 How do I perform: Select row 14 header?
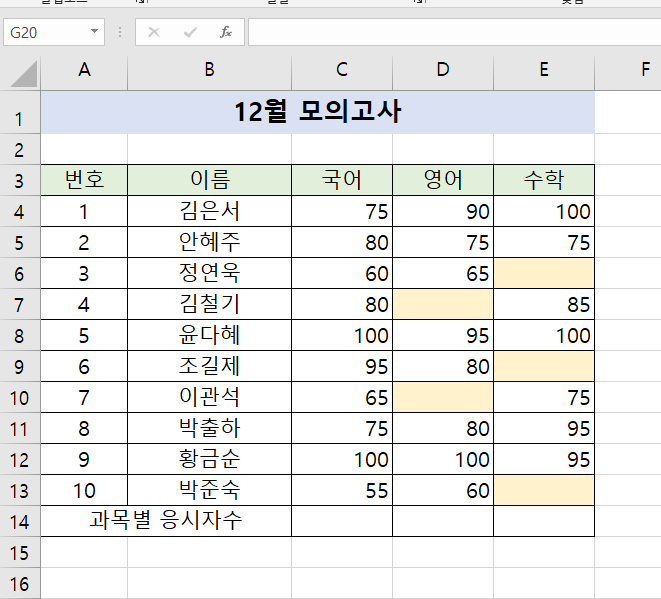pyautogui.click(x=20, y=521)
